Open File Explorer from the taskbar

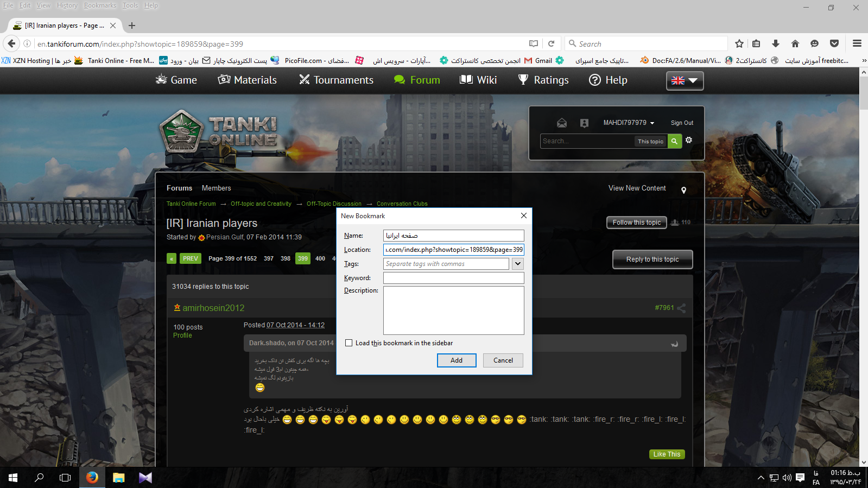[x=118, y=478]
